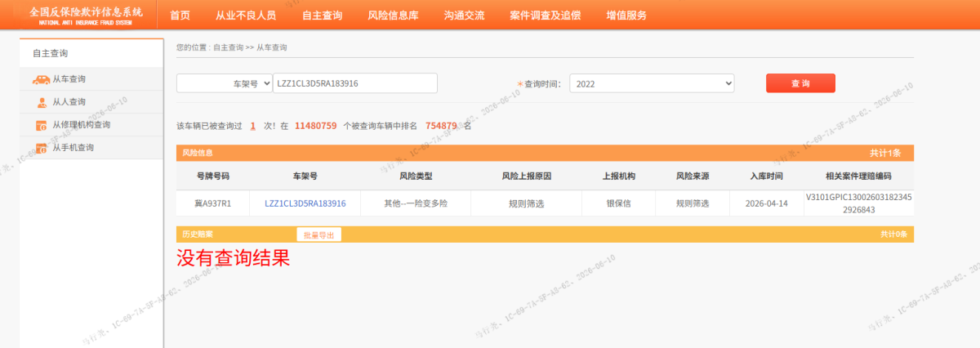
Task: Click the 相关案件理赔编码 column header
Action: tap(858, 176)
